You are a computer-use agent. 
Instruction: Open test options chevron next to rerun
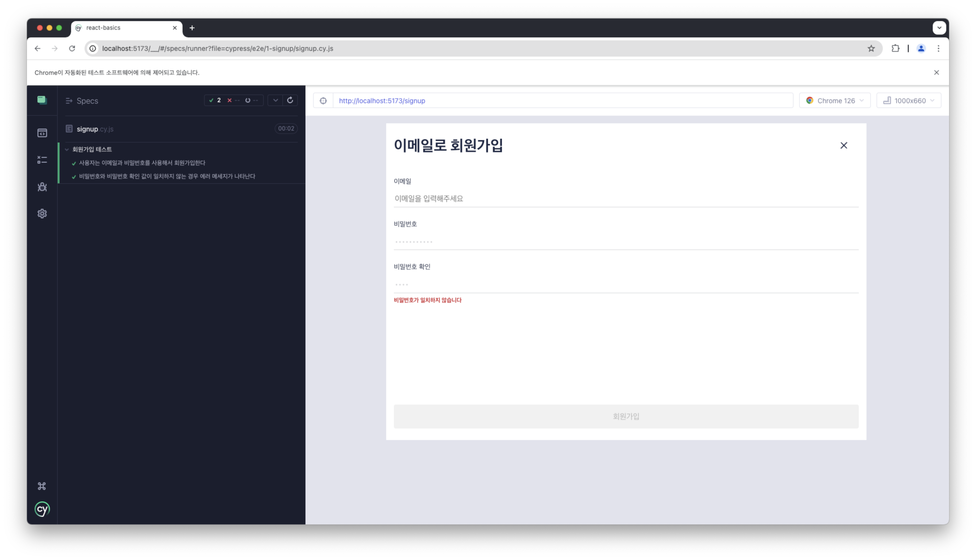coord(275,100)
